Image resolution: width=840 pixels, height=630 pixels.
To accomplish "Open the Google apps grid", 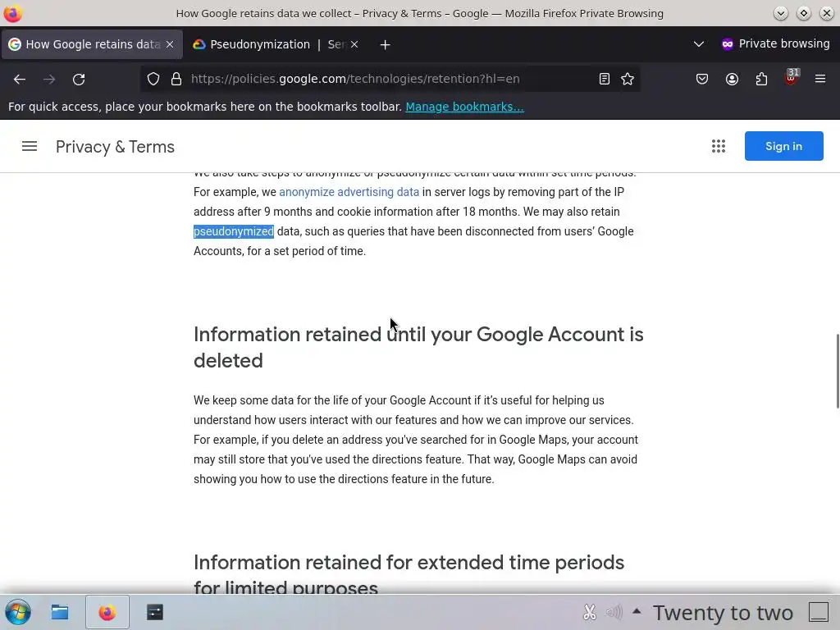I will [719, 146].
